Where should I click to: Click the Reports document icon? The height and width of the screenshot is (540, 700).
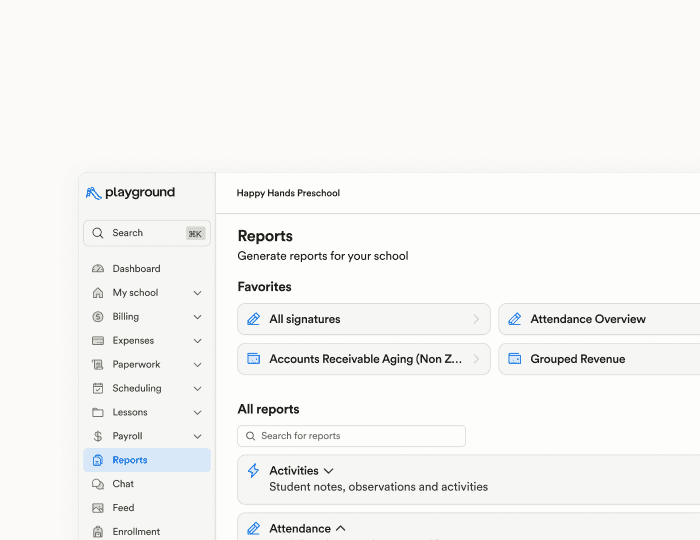tap(98, 460)
